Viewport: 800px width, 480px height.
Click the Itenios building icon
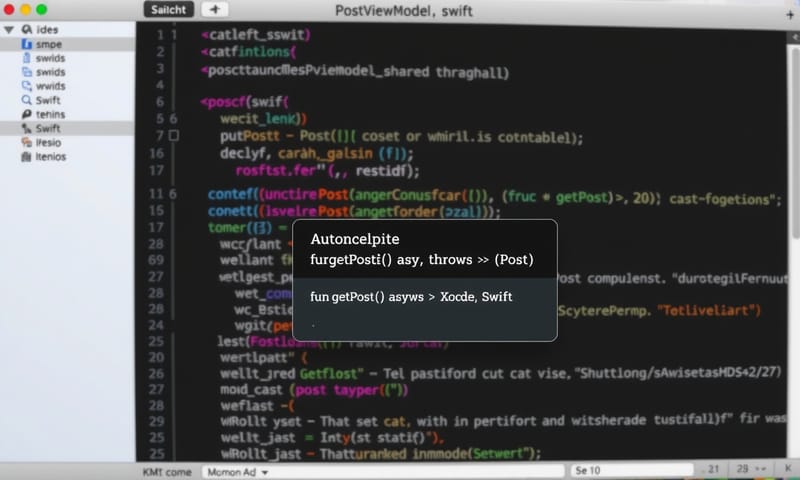tap(27, 157)
